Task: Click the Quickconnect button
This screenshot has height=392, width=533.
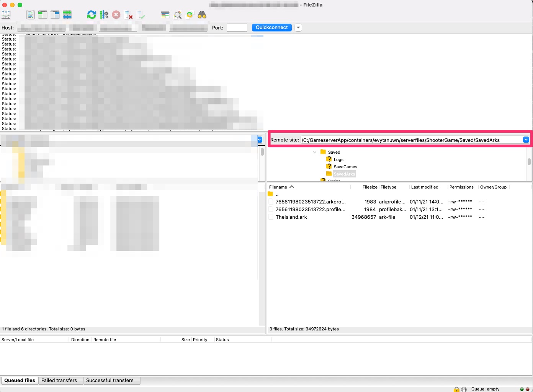Action: click(x=272, y=28)
